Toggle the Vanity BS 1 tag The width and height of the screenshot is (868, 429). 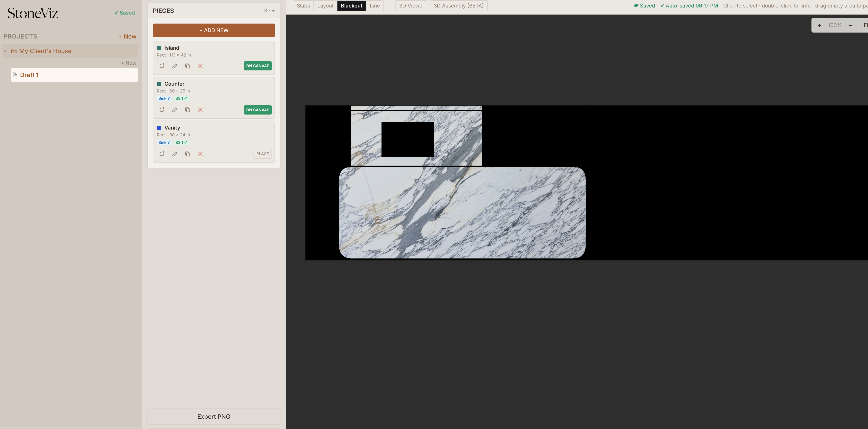(x=181, y=143)
